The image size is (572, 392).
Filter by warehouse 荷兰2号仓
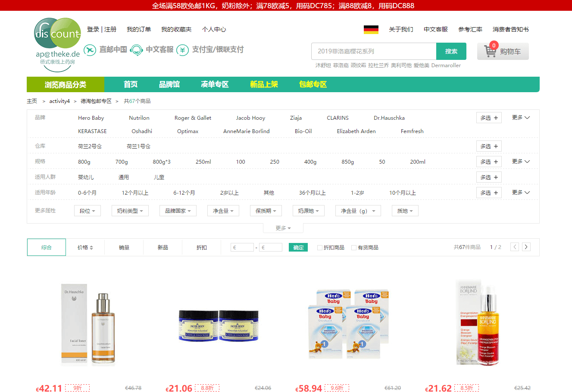90,146
